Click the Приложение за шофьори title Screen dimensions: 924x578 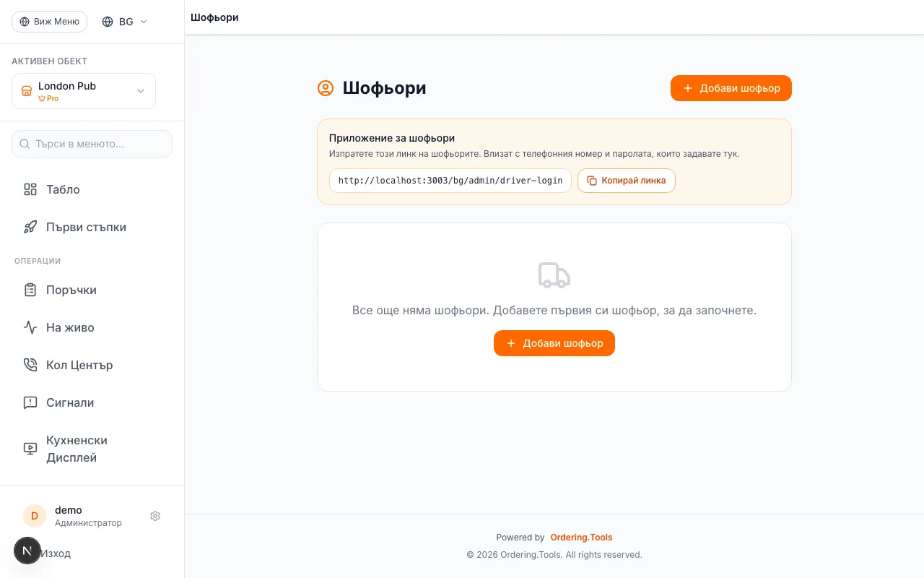point(392,138)
